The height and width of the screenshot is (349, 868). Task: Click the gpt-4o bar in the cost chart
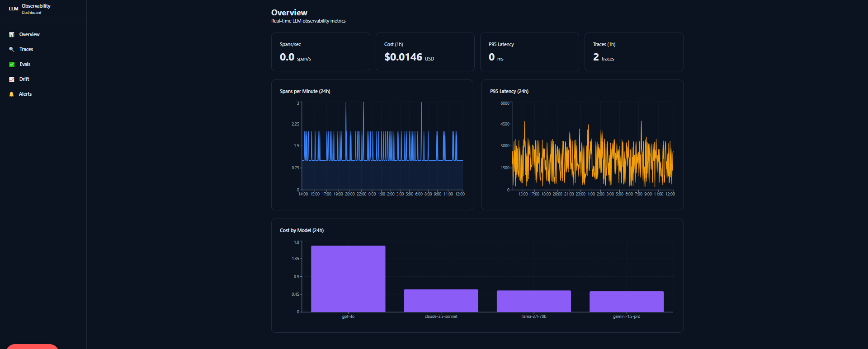click(x=348, y=279)
